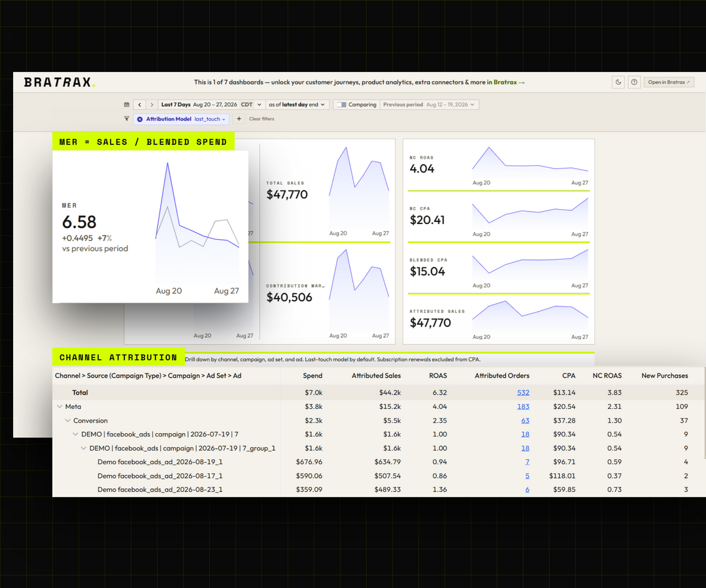Go to the next date period arrow
The height and width of the screenshot is (588, 706).
tap(152, 105)
